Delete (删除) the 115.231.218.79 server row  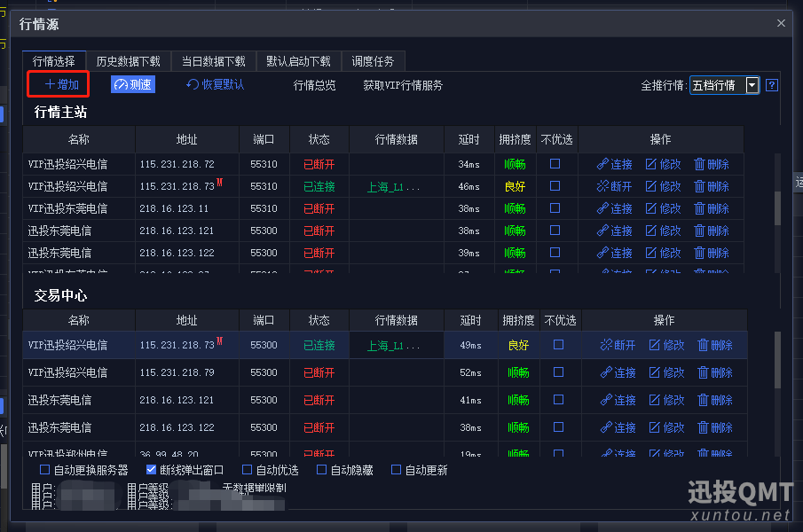[x=715, y=372]
